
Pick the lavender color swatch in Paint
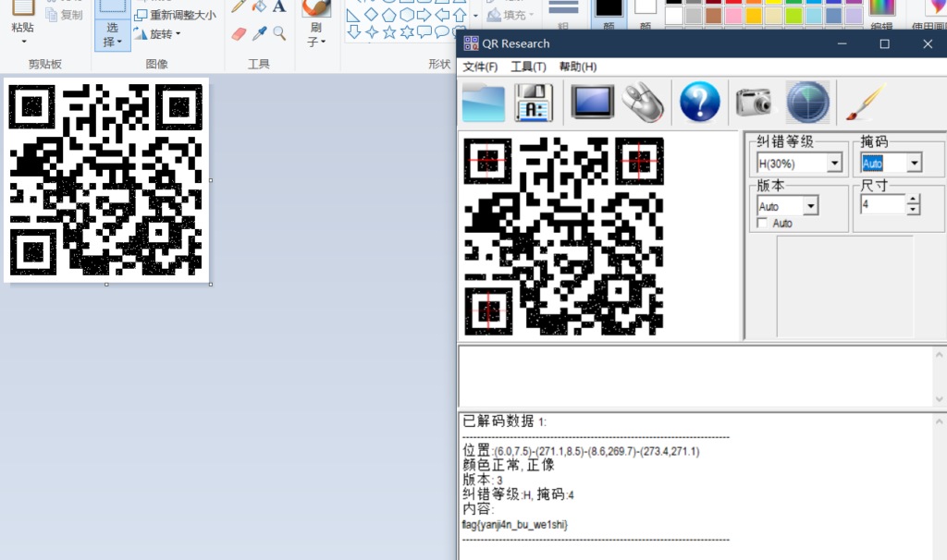pyautogui.click(x=854, y=15)
